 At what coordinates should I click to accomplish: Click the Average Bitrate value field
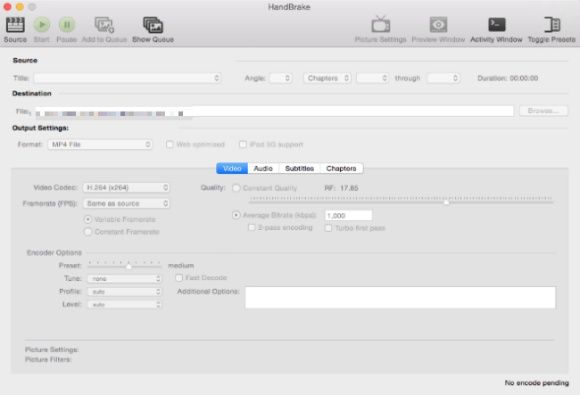click(348, 215)
